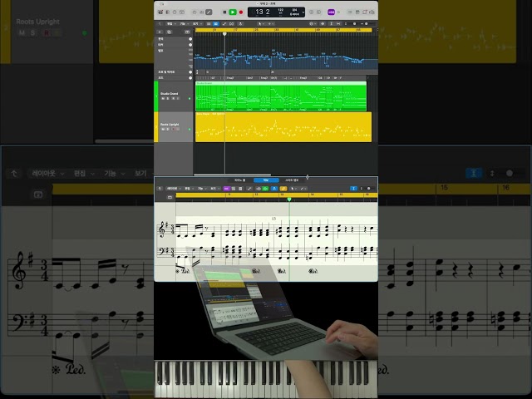This screenshot has width=532, height=399.
Task: Click the tracks area horizontal scrollbar
Action: [x=233, y=175]
